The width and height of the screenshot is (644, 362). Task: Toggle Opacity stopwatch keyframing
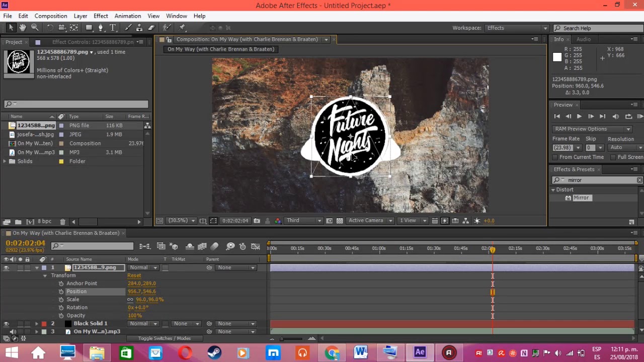pos(61,316)
